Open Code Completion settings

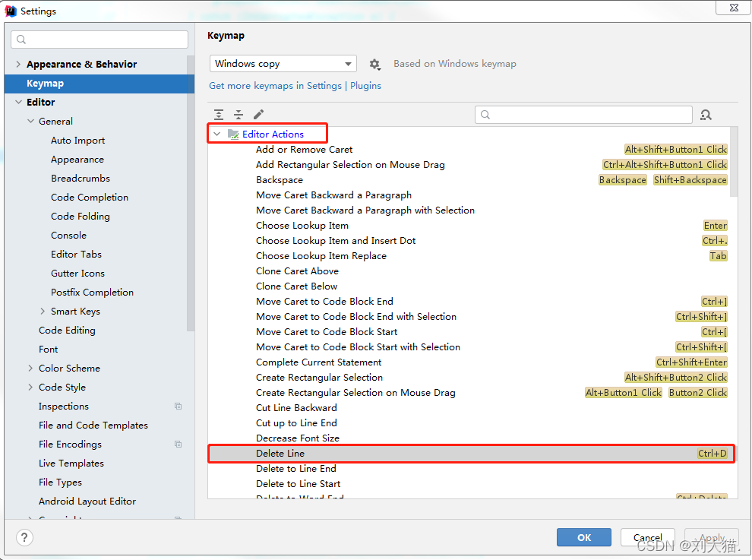pyautogui.click(x=90, y=198)
